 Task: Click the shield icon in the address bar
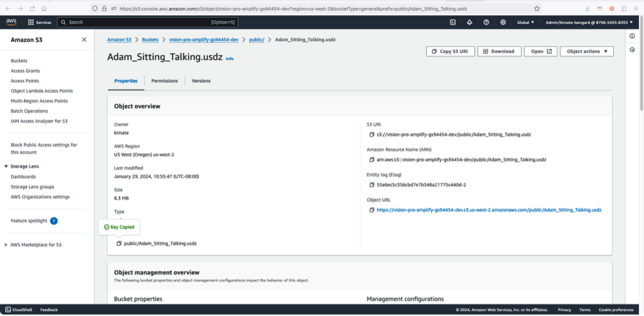95,8
